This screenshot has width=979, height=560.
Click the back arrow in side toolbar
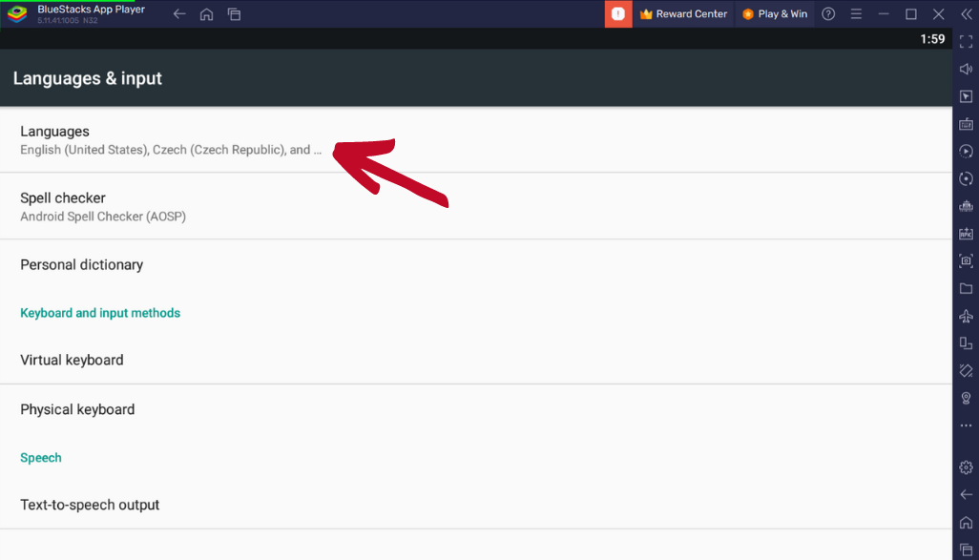pos(966,495)
